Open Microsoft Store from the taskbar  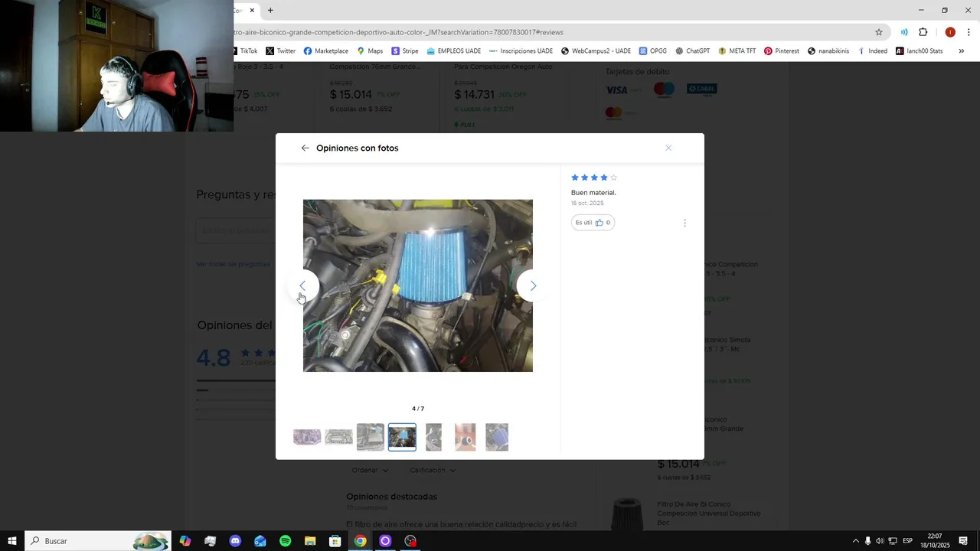pos(335,541)
